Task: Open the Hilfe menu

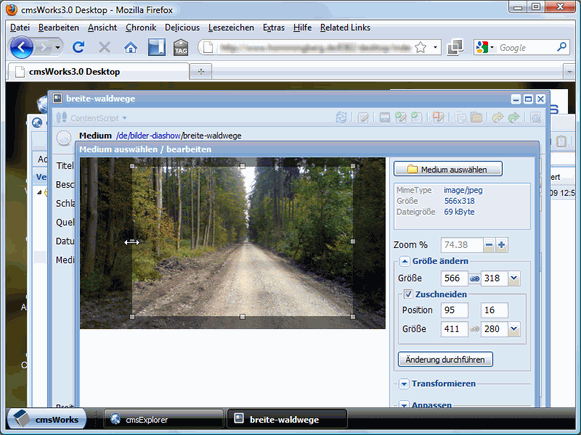Action: [x=302, y=27]
